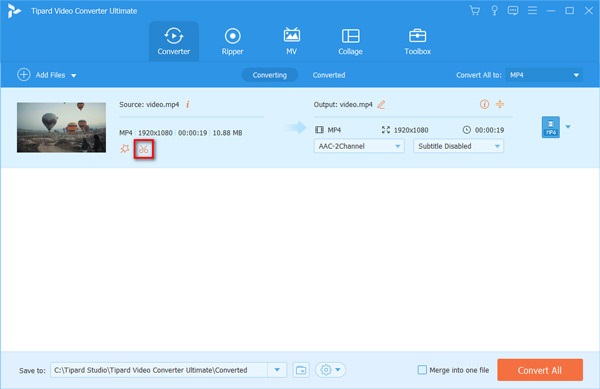Rename output with the pencil icon
This screenshot has width=600, height=389.
(381, 104)
